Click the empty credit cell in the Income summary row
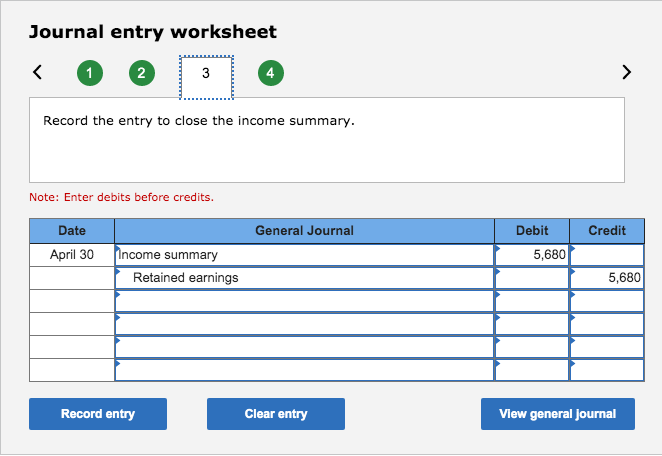The image size is (662, 456). 607,255
